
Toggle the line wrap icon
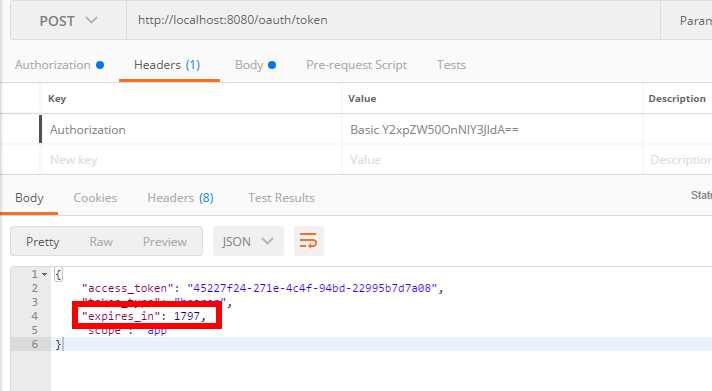pos(308,241)
